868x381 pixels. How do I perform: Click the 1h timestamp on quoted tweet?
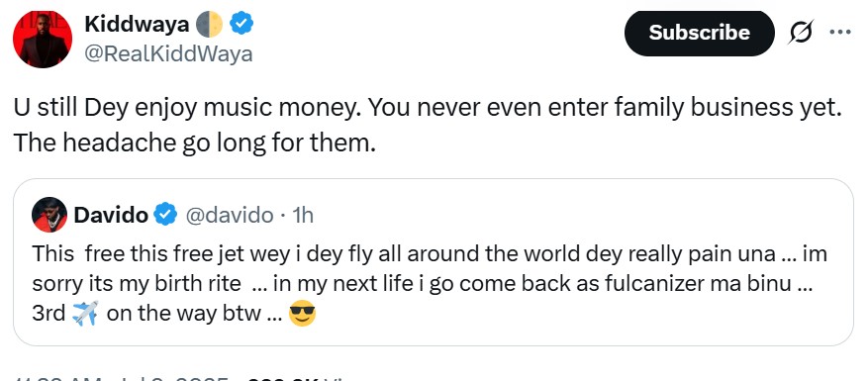tap(303, 216)
